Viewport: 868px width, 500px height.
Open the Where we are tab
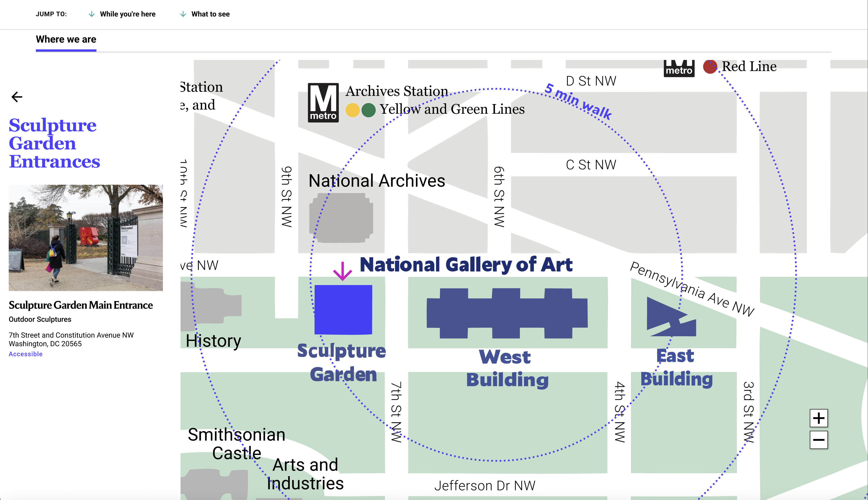(66, 39)
